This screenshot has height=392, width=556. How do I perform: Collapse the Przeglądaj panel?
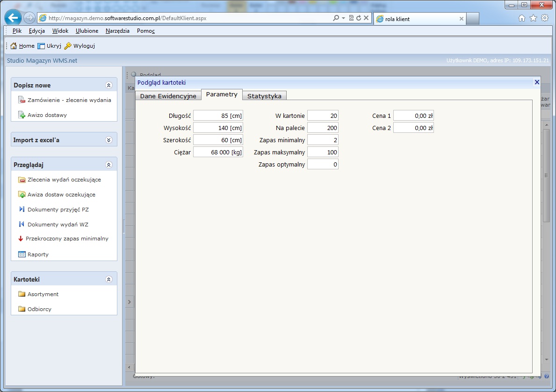(x=109, y=165)
